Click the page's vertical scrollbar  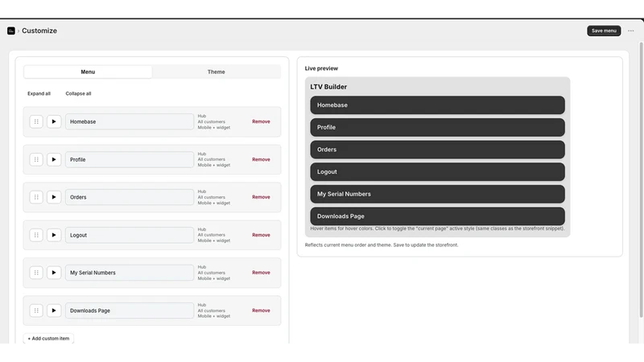tap(641, 179)
